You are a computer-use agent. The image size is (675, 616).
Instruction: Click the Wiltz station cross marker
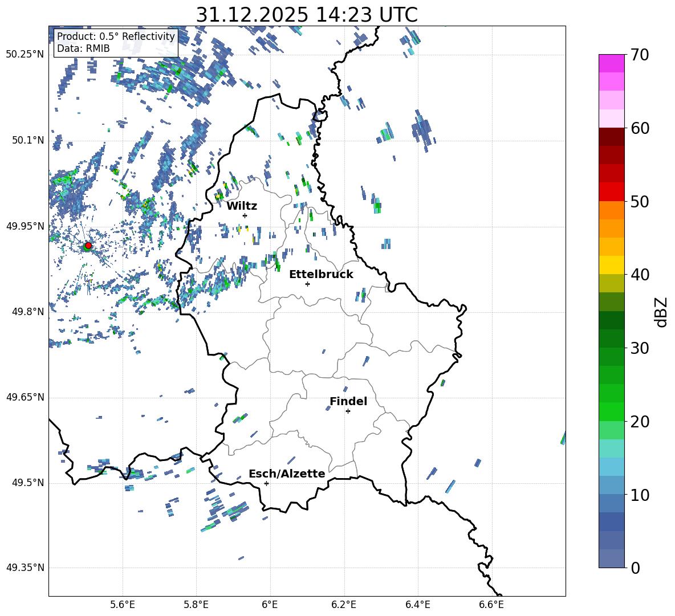245,215
